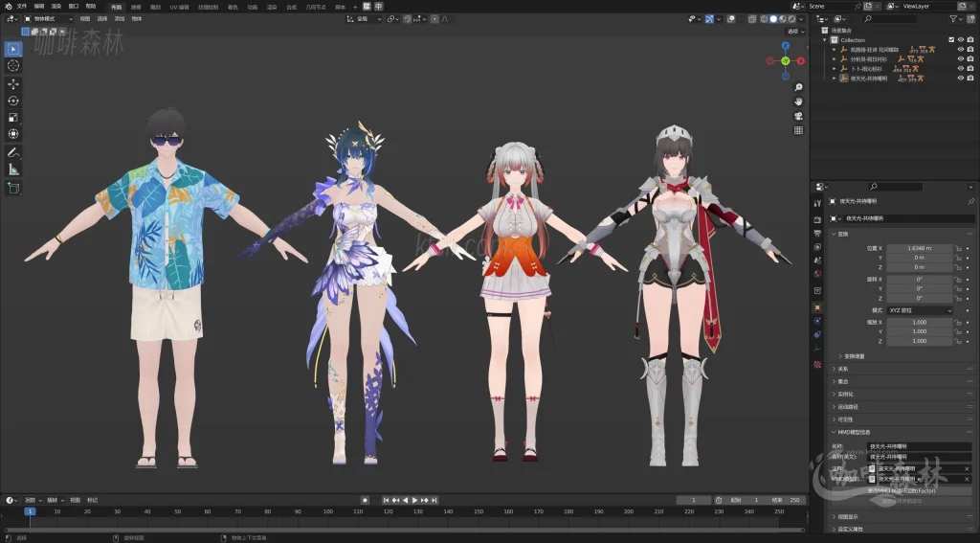
Task: Pick the Annotate pencil tool
Action: pyautogui.click(x=13, y=152)
